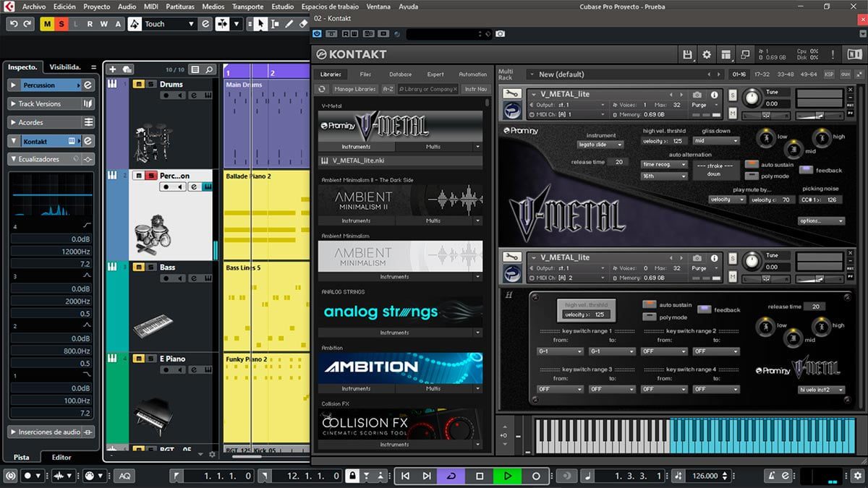The width and height of the screenshot is (868, 488).
Task: Switch to Visibilidad tab in Cubase
Action: pyautogui.click(x=65, y=67)
